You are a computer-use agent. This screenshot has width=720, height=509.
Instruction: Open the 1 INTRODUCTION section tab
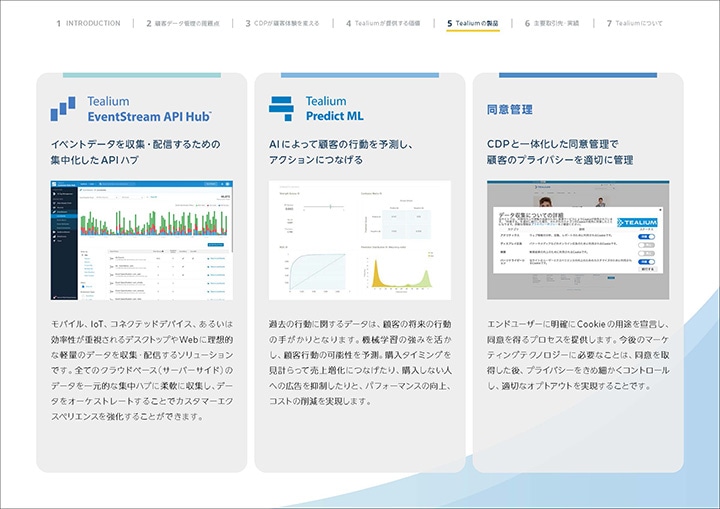[x=89, y=23]
